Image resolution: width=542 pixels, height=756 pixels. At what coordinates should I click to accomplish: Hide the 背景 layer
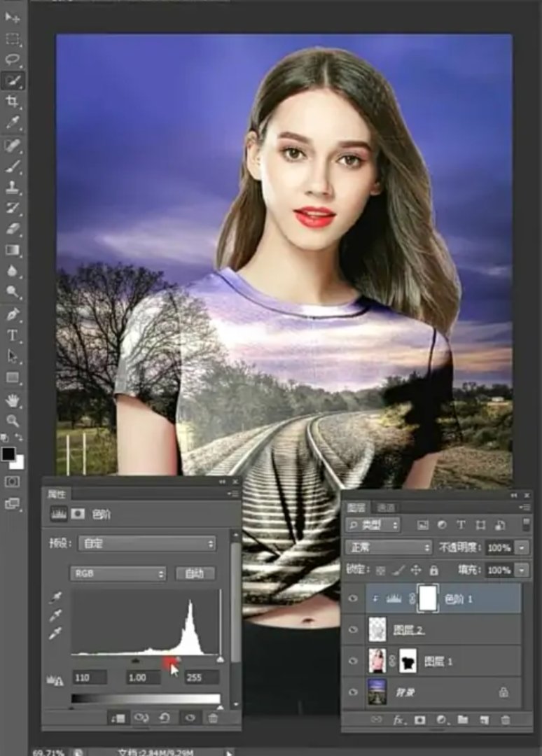point(354,692)
